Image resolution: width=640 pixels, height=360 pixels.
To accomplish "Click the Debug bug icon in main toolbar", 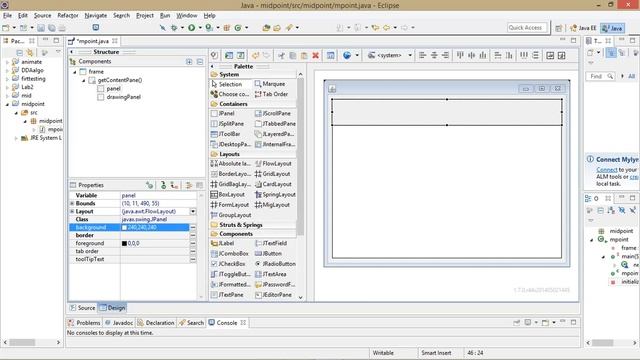I will (x=174, y=28).
